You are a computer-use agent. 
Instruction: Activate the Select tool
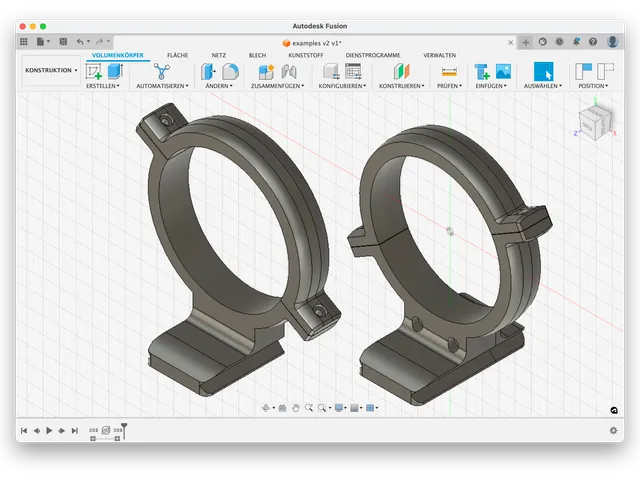tap(543, 71)
